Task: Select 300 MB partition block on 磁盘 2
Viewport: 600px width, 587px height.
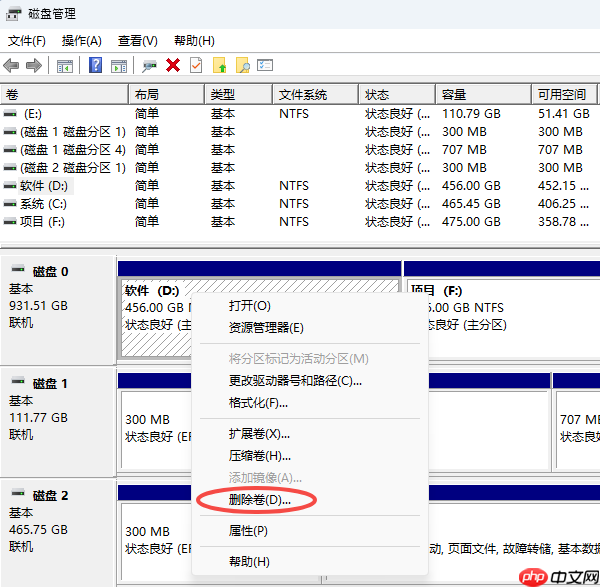Action: [156, 540]
